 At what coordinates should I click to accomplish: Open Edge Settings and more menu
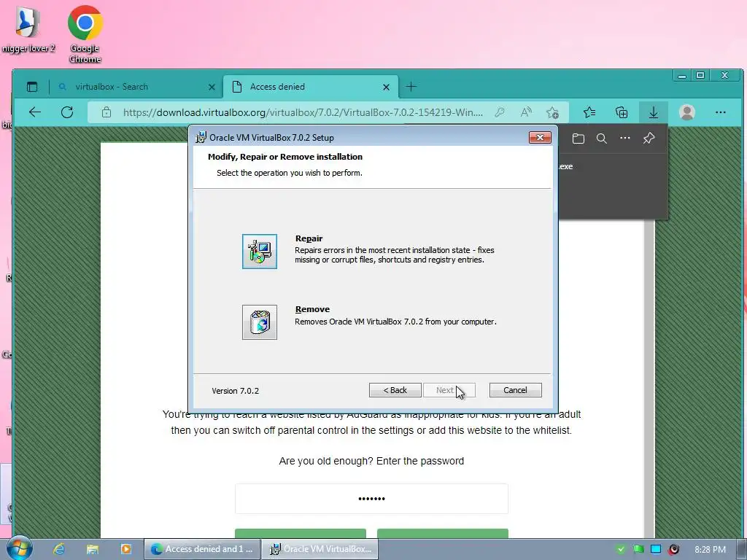click(720, 112)
